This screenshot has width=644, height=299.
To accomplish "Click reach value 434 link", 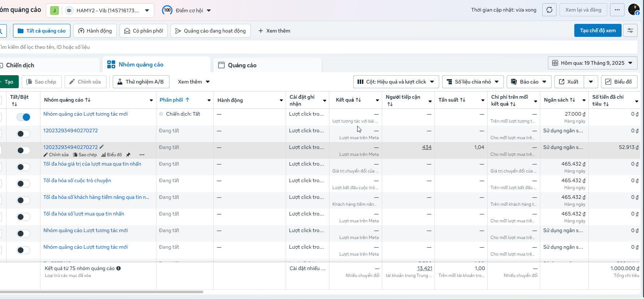I will (427, 147).
